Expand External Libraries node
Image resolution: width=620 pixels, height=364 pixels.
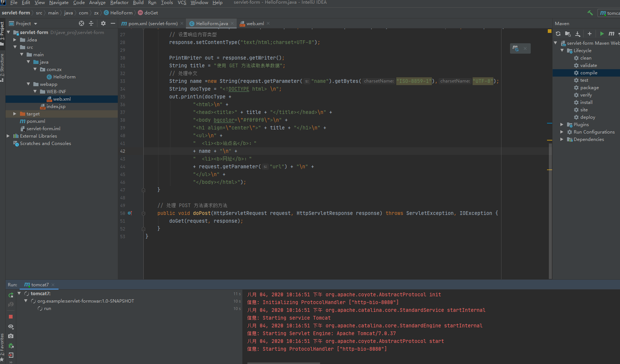pyautogui.click(x=9, y=136)
